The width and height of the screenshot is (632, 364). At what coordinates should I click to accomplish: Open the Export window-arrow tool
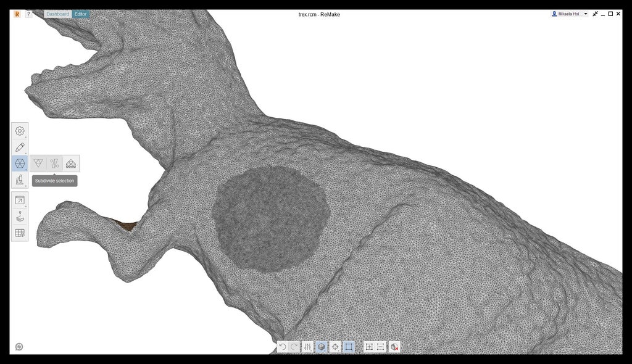tap(20, 200)
